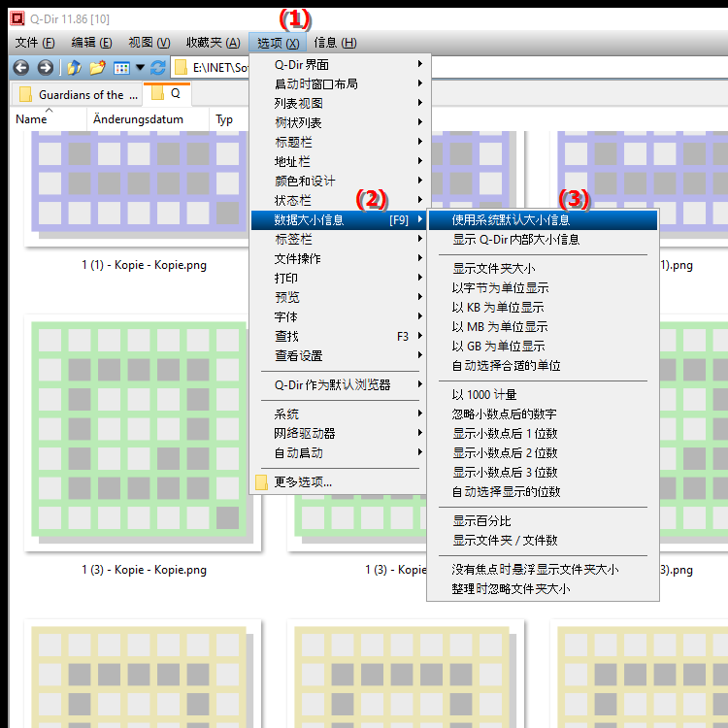Toggle 以 1000 计量 option
This screenshot has width=728, height=728.
pos(543,395)
